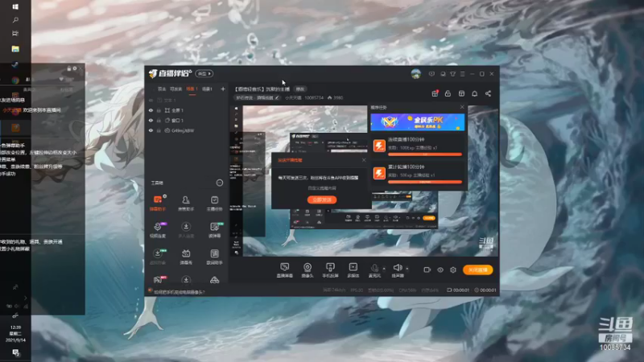Switch to the second scene tab
The width and height of the screenshot is (644, 362).
[x=175, y=89]
